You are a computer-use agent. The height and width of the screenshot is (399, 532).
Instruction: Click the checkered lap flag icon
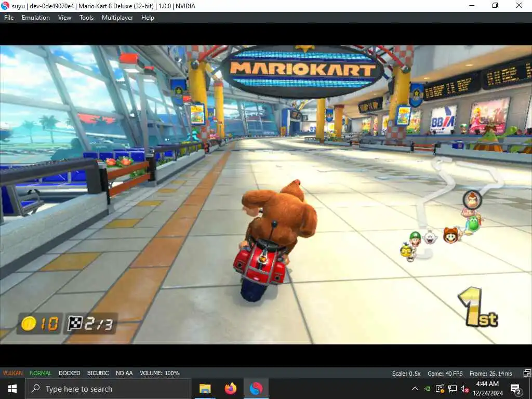75,324
